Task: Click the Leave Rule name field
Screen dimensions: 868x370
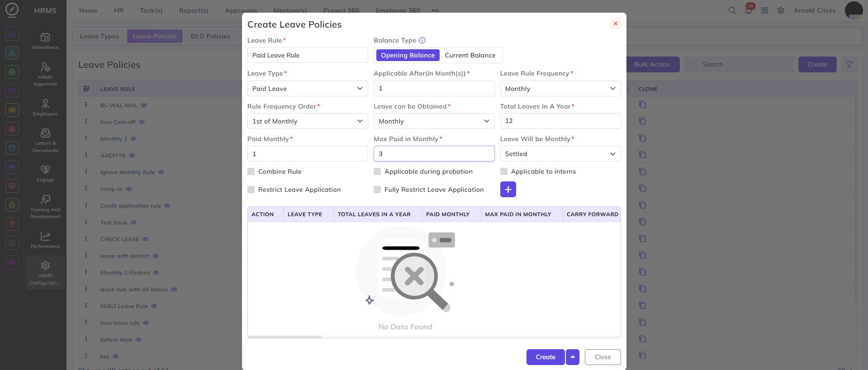Action: (308, 55)
